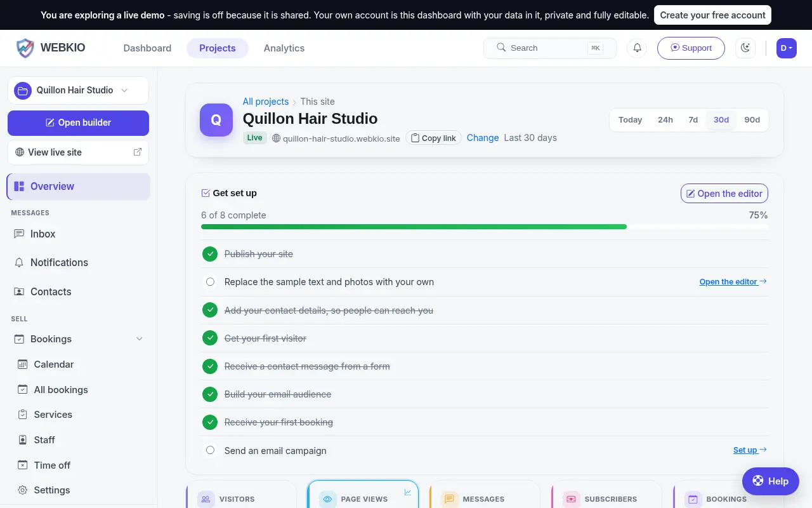Click the Support button
This screenshot has height=508, width=812.
pyautogui.click(x=691, y=48)
